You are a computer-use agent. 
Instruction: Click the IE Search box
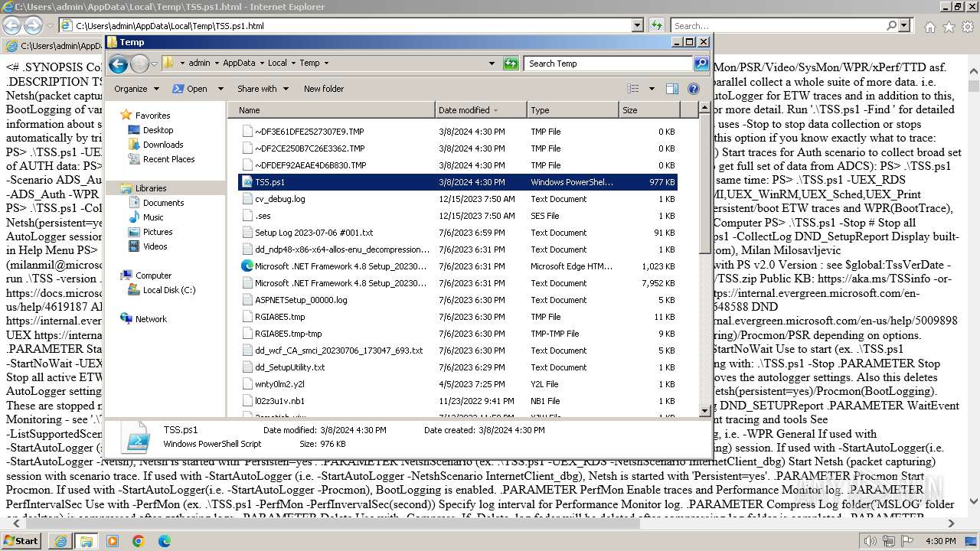(x=778, y=26)
